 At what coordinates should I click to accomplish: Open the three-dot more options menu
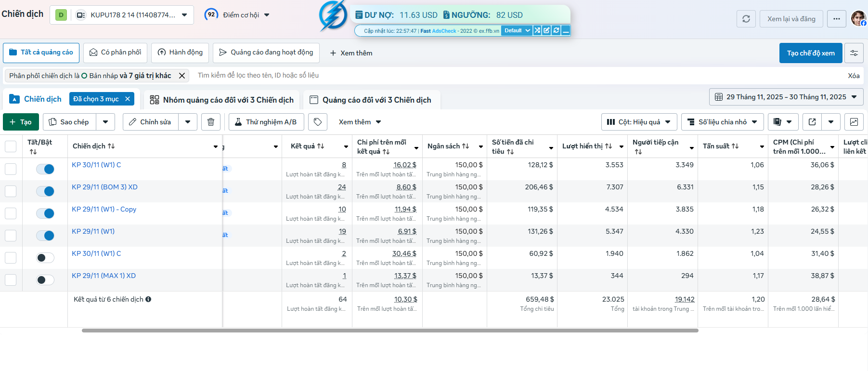point(837,19)
